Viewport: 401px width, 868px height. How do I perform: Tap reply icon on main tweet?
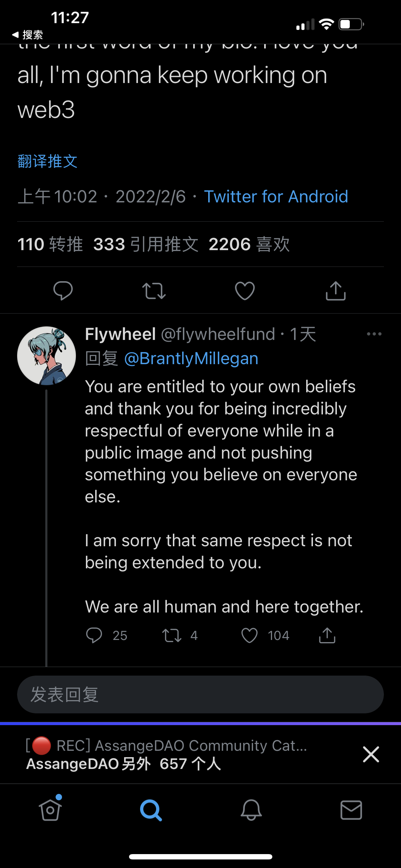click(63, 290)
